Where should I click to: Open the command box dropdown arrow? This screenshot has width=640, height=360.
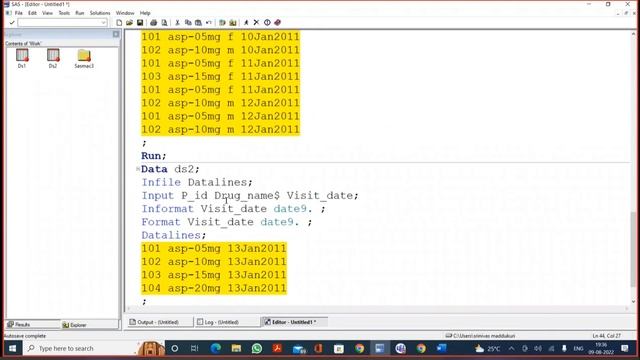[x=104, y=22]
